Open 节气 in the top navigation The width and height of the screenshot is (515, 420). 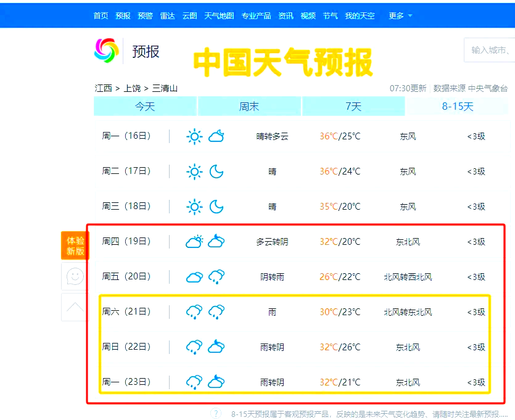(330, 16)
